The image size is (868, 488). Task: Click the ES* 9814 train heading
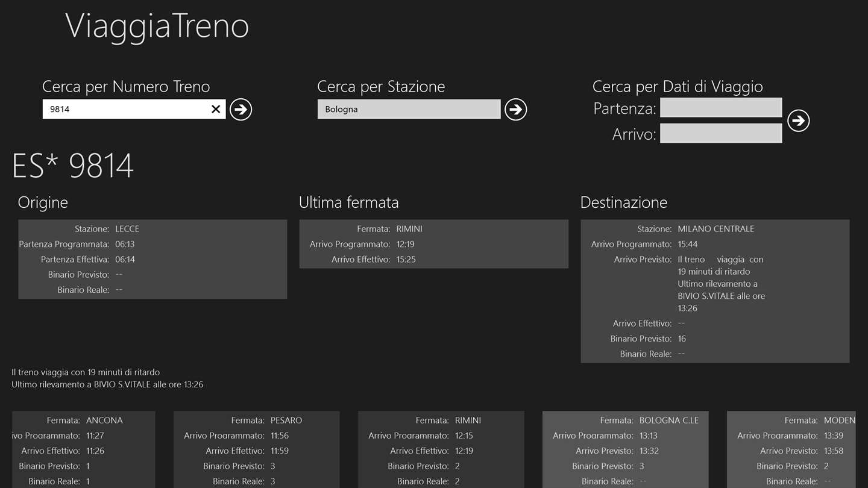tap(73, 166)
